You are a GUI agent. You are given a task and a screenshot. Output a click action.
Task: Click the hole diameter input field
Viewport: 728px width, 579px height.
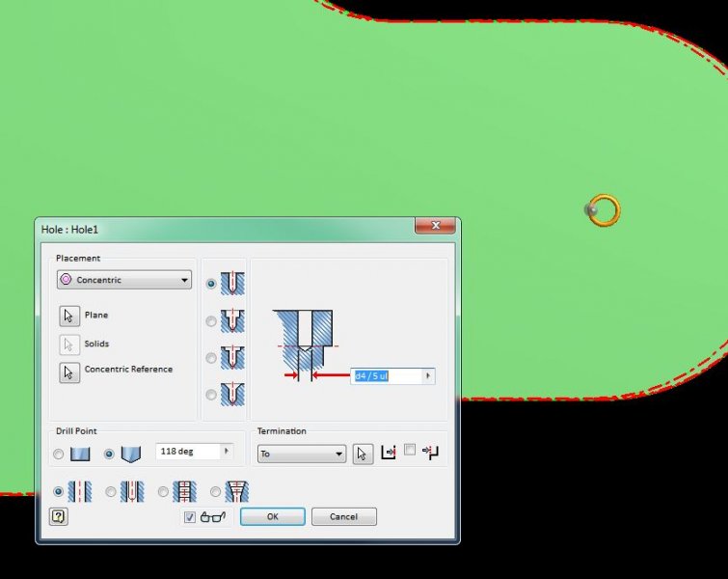coord(387,376)
